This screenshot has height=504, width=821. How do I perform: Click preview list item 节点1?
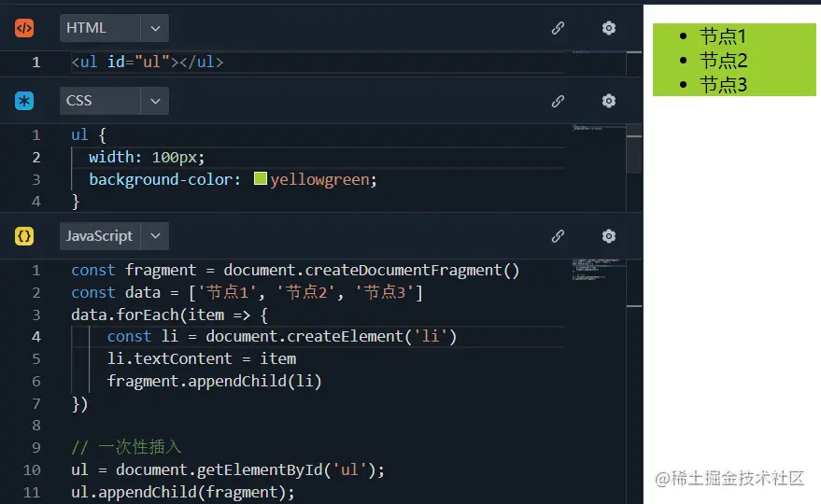tap(723, 36)
